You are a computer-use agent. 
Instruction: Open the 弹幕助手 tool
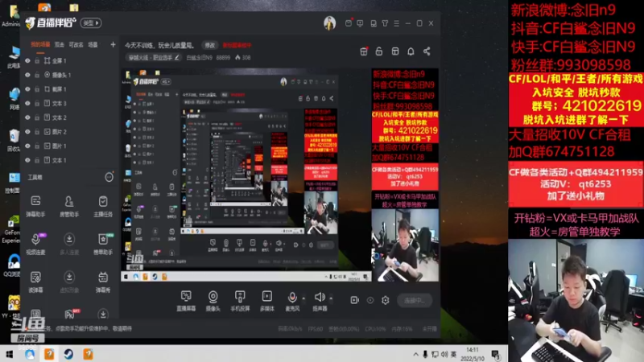(x=35, y=206)
